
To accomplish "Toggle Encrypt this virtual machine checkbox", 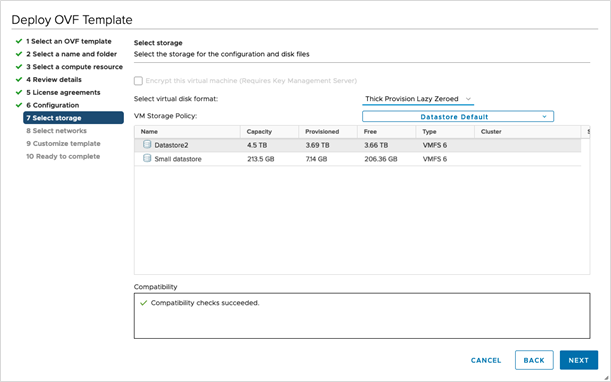I will pos(138,81).
